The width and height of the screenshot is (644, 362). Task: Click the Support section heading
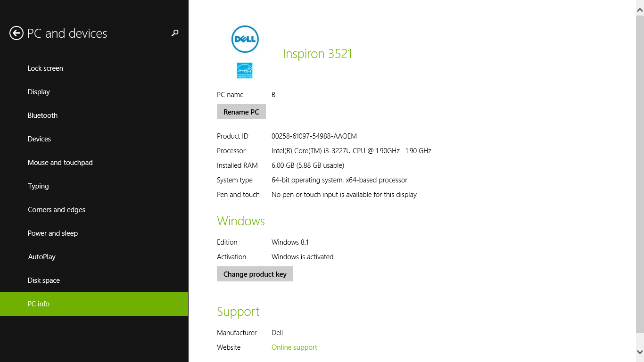click(x=238, y=312)
